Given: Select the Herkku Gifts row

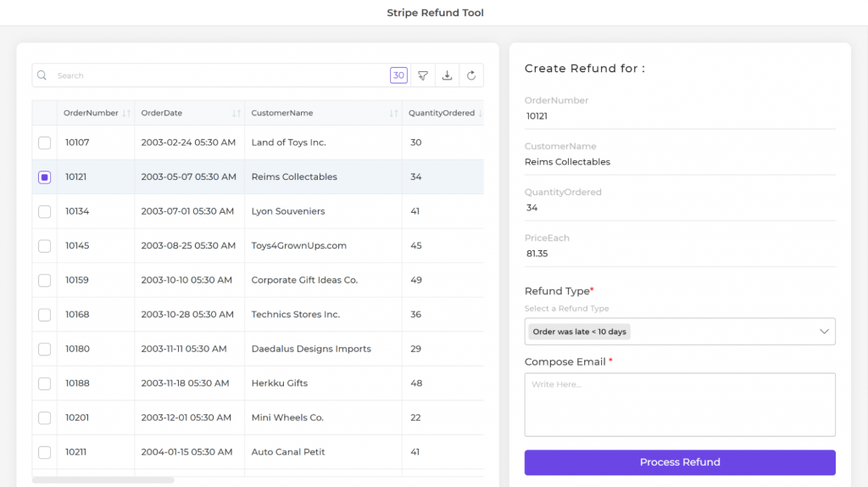Looking at the screenshot, I should point(280,383).
